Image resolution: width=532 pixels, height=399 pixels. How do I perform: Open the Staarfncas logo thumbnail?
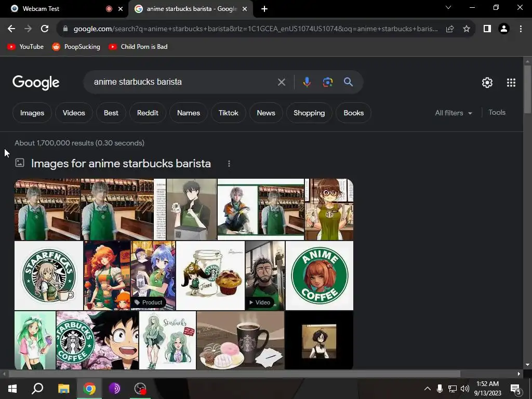[x=48, y=275]
